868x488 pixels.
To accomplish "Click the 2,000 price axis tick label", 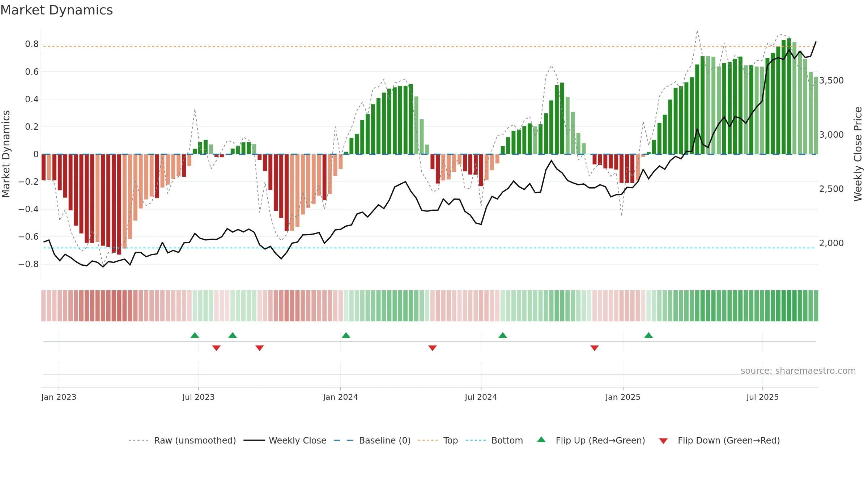I will click(x=831, y=243).
